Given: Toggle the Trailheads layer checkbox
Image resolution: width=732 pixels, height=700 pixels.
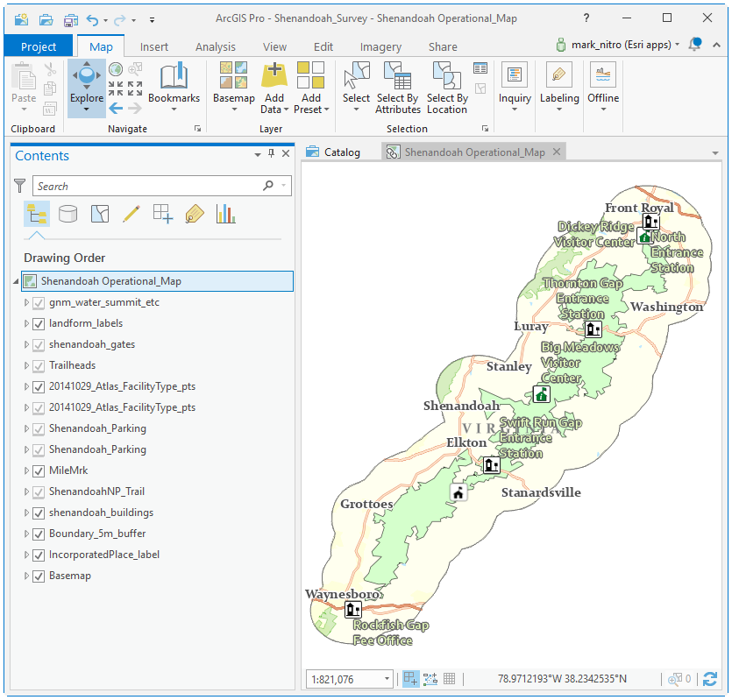Looking at the screenshot, I should [x=39, y=366].
